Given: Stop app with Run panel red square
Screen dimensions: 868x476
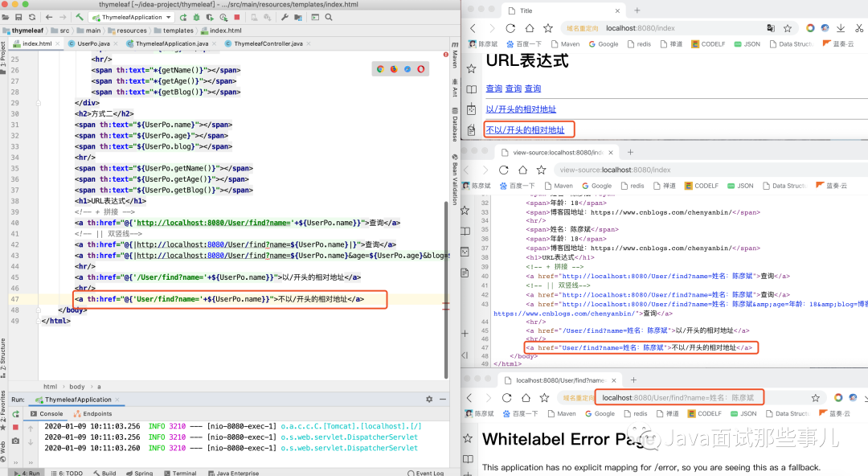Looking at the screenshot, I should 15,427.
